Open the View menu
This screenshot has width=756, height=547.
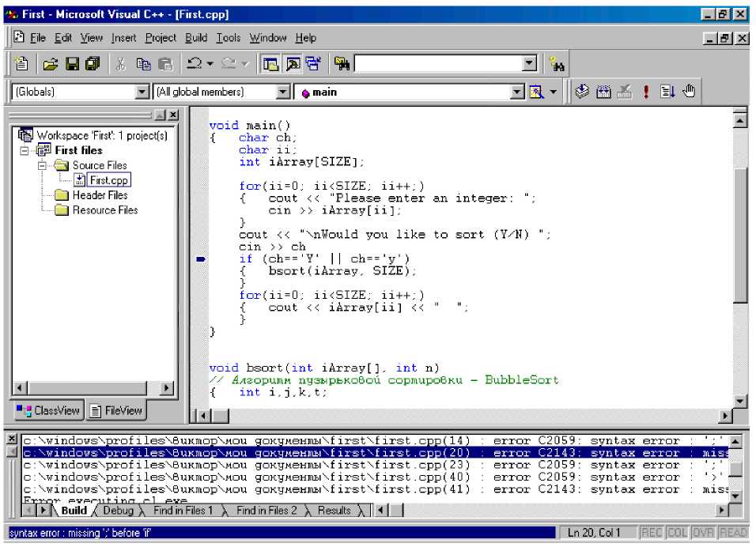coord(92,38)
